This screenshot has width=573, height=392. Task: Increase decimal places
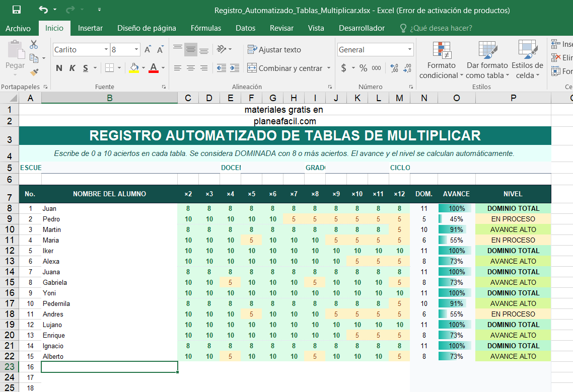(x=394, y=68)
